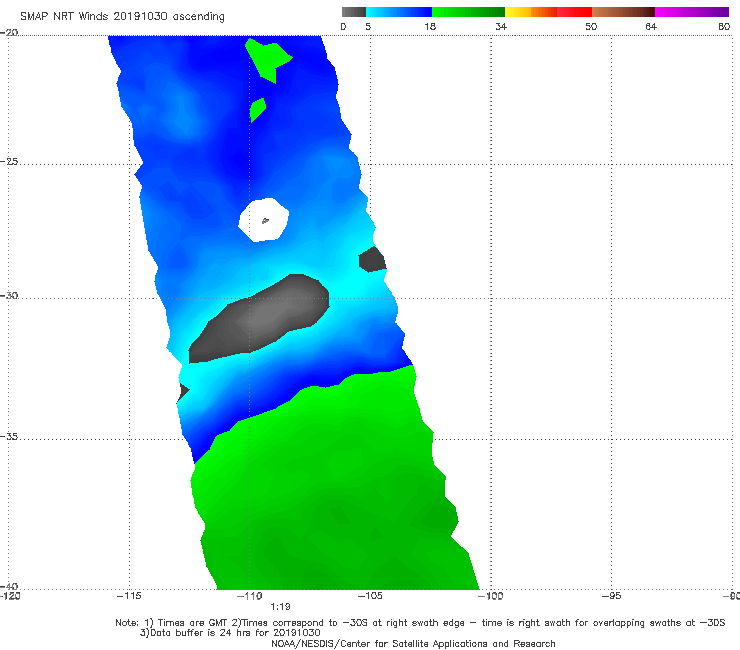Select the blue 5-18 color bar segment
740x650 pixels.
coord(399,12)
